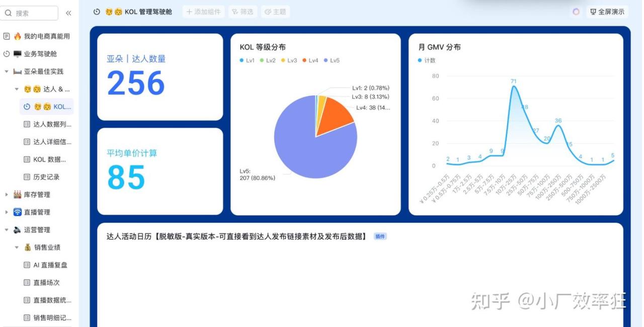Toggle Lv5 series in pie chart legend
This screenshot has width=644, height=327.
pyautogui.click(x=332, y=60)
